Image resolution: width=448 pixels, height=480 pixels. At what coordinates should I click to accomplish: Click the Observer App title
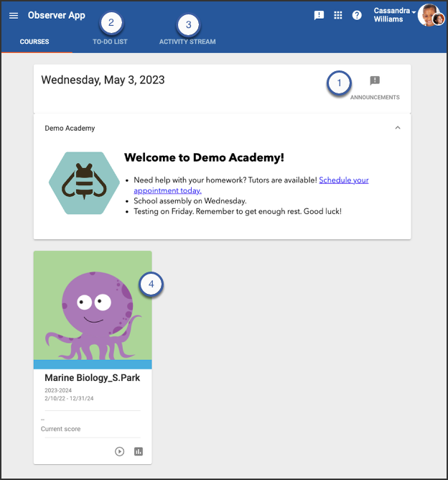pos(56,15)
